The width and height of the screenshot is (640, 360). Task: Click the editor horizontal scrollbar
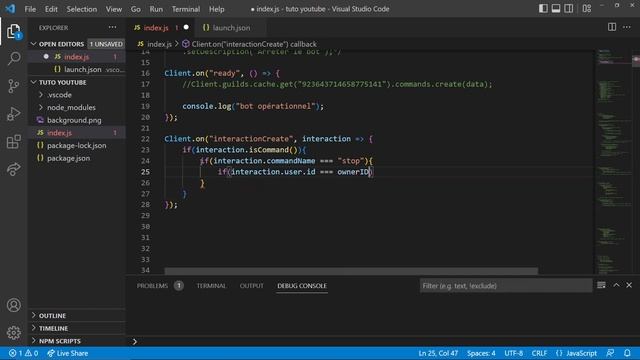coord(351,271)
